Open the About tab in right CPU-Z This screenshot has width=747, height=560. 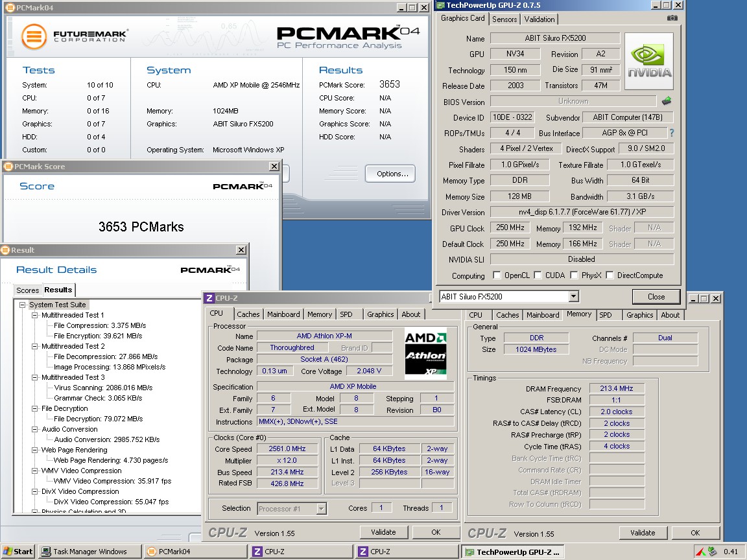coord(670,315)
